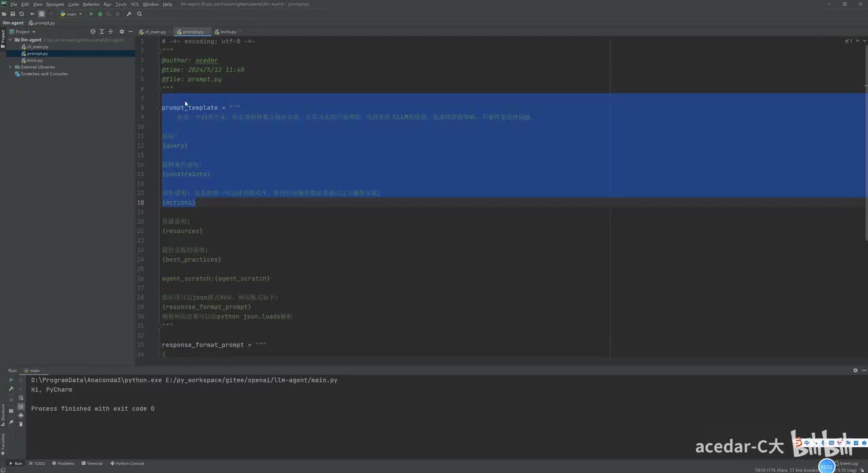Select prompt.py in project tree
Image resolution: width=868 pixels, height=473 pixels.
(37, 54)
